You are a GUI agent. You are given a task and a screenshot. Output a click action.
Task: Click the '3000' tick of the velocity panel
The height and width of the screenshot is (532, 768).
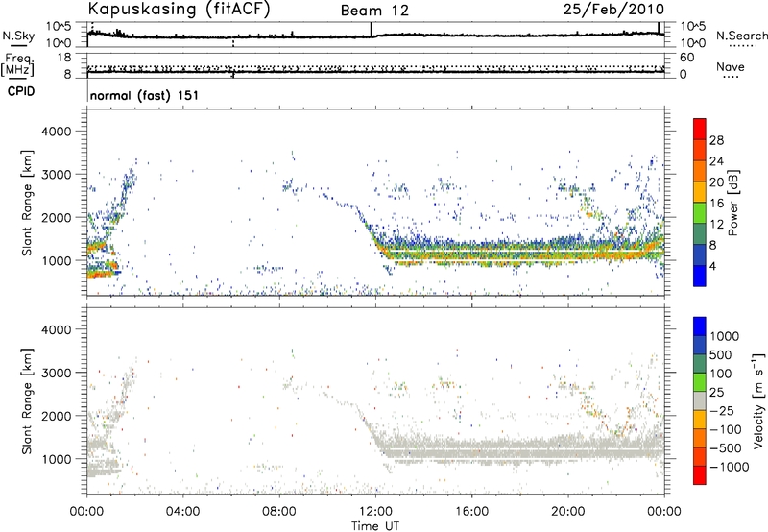click(56, 373)
